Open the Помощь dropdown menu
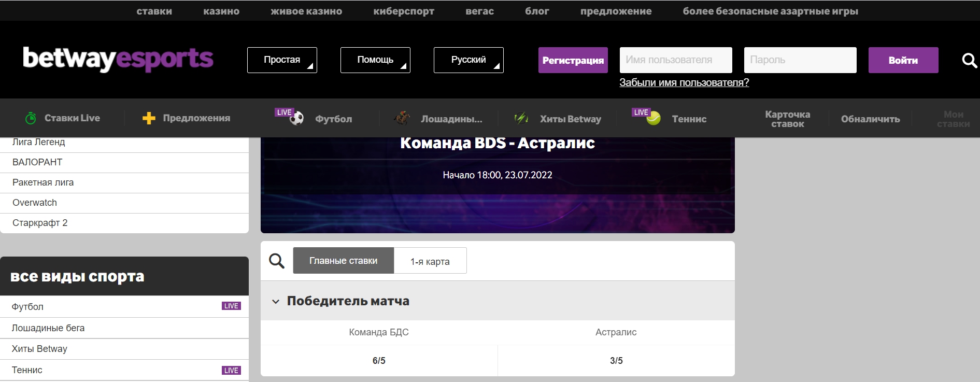The width and height of the screenshot is (980, 382). coord(375,60)
